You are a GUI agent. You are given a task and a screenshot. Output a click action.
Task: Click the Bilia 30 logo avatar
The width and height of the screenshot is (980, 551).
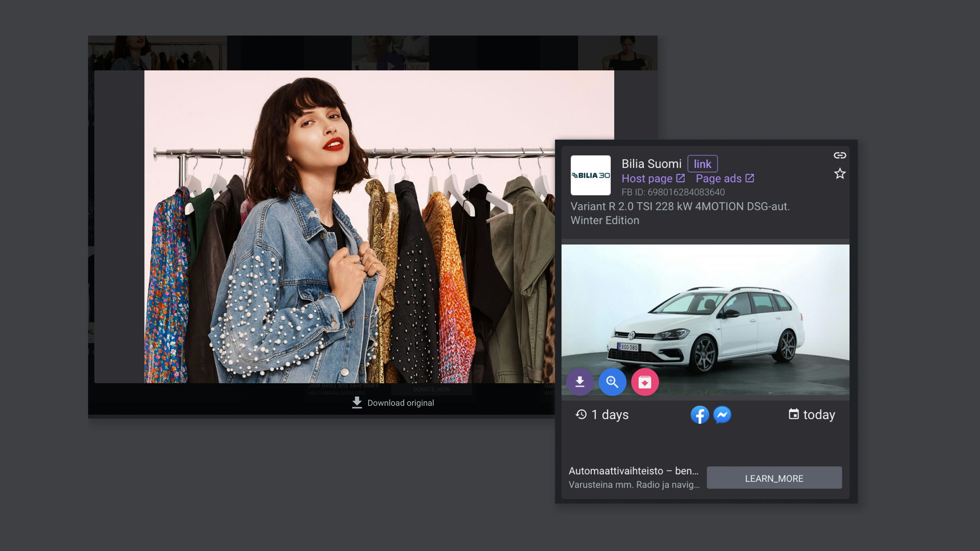(x=591, y=175)
